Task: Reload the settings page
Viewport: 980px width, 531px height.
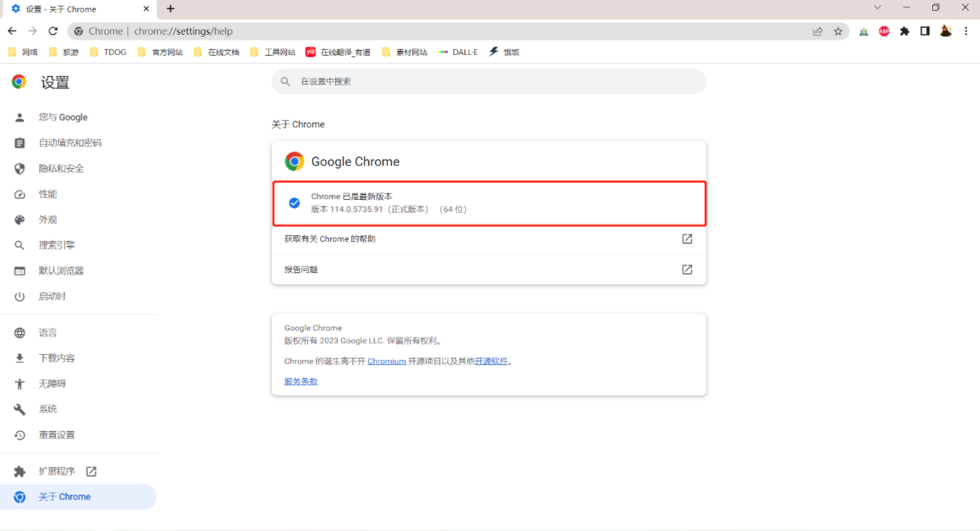Action: point(52,31)
